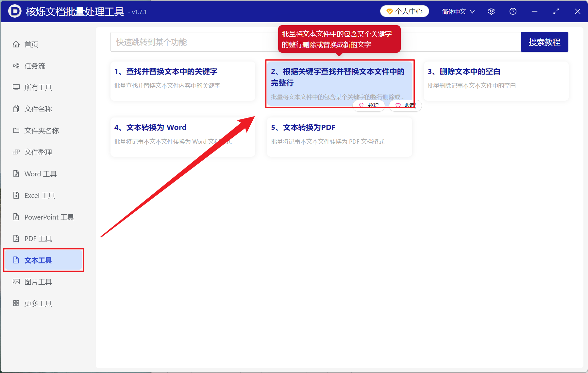Open the 简体中文 language dropdown
The image size is (588, 373).
coord(457,11)
